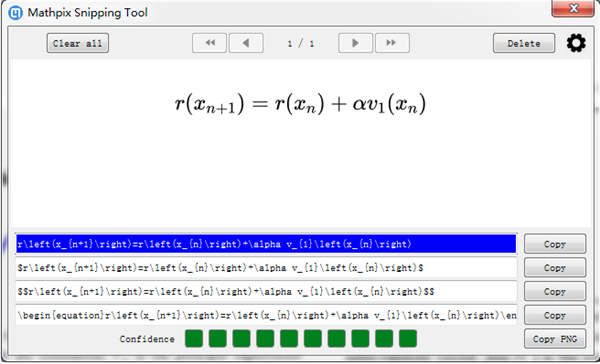Click the '1 / 1' page counter
The height and width of the screenshot is (364, 600).
click(x=301, y=43)
